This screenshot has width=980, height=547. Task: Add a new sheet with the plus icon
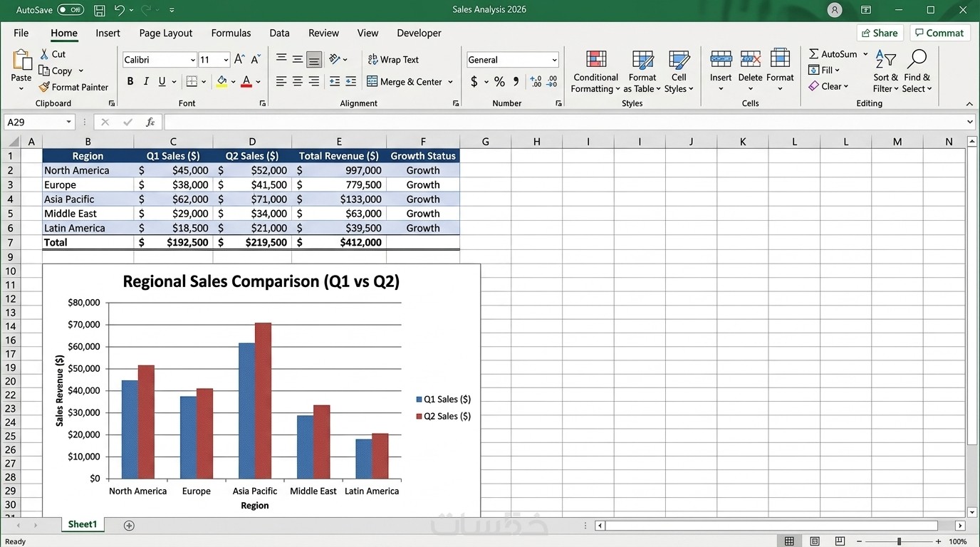pos(129,526)
